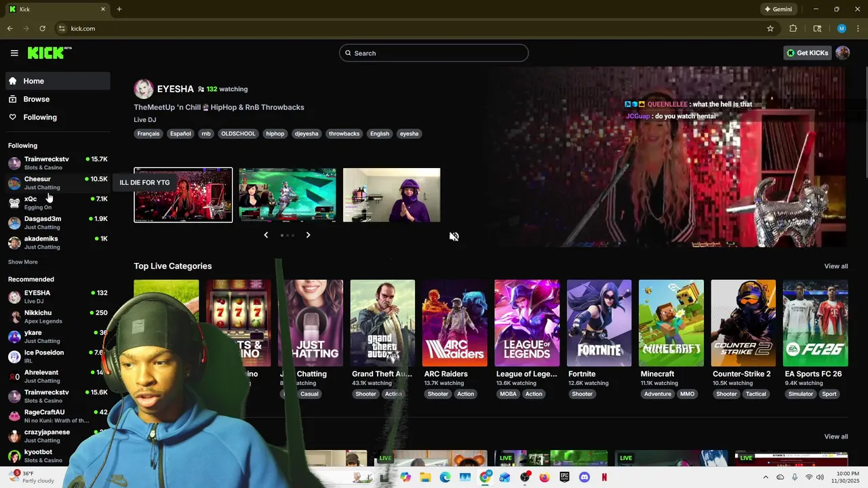Open the browser Extensions puzzle icon
Image resolution: width=868 pixels, height=488 pixels.
[793, 28]
